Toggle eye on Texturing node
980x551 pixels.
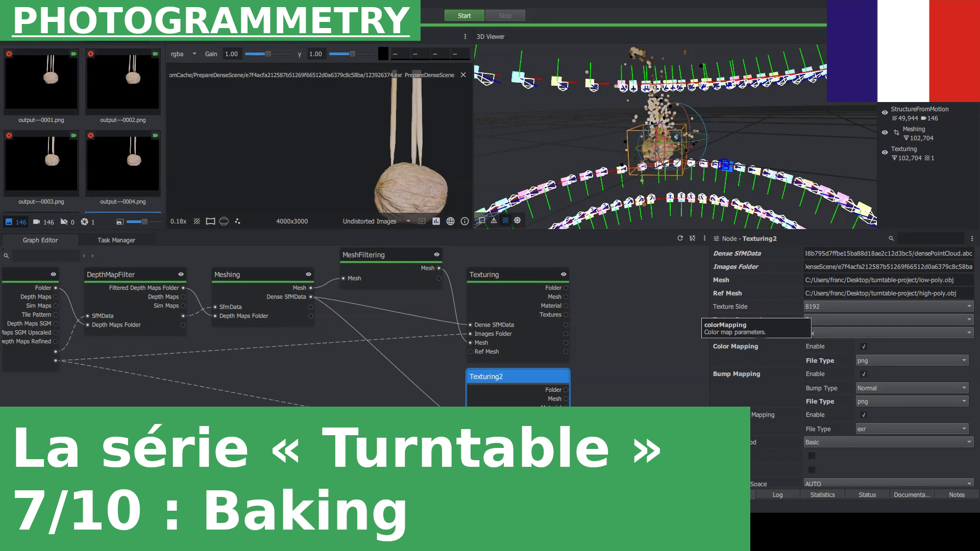pos(563,274)
